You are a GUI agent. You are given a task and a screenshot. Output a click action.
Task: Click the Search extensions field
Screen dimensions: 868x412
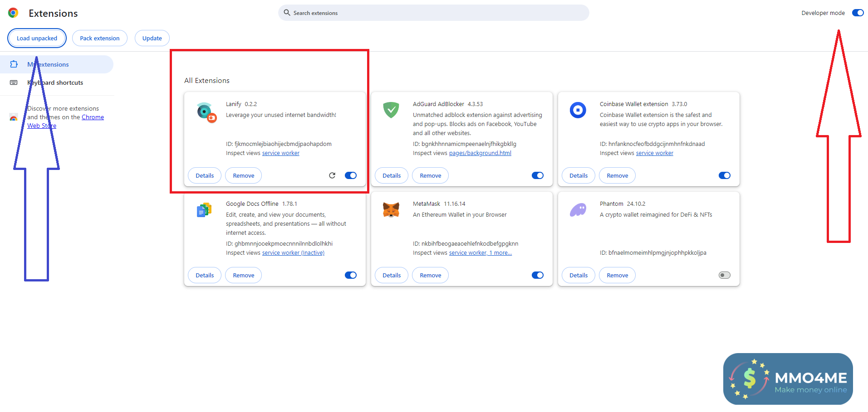tap(433, 13)
